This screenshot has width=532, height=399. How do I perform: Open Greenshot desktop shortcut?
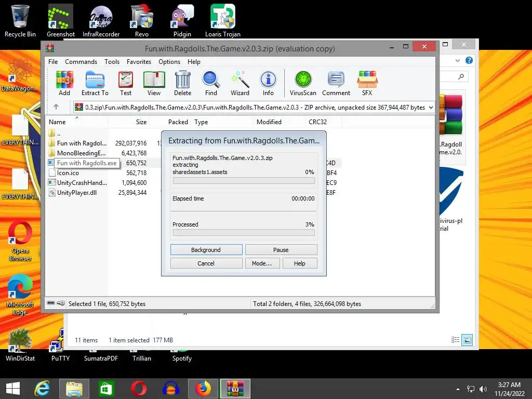click(x=60, y=20)
